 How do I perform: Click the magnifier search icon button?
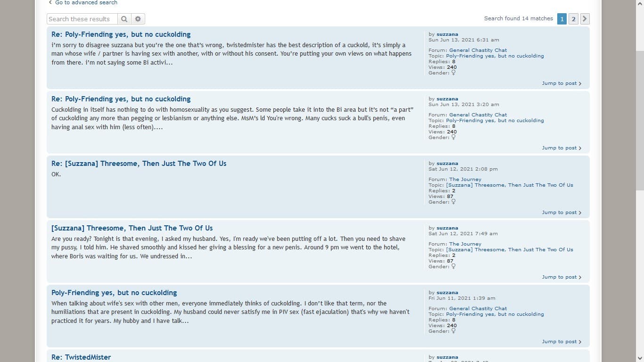coord(124,19)
